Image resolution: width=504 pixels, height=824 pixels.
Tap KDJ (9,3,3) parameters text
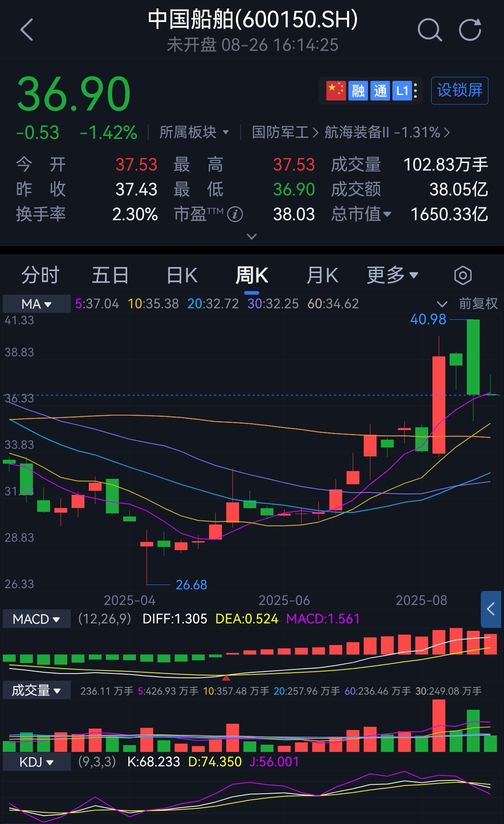[97, 762]
